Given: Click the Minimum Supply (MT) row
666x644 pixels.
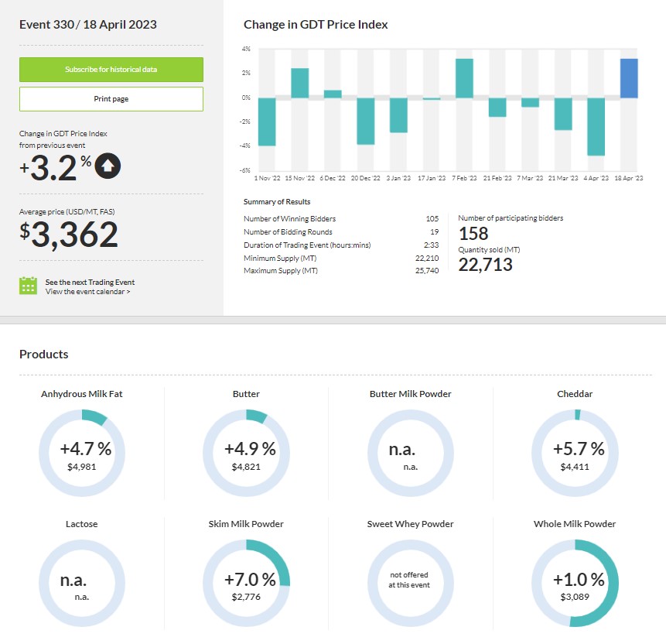Looking at the screenshot, I should 341,259.
